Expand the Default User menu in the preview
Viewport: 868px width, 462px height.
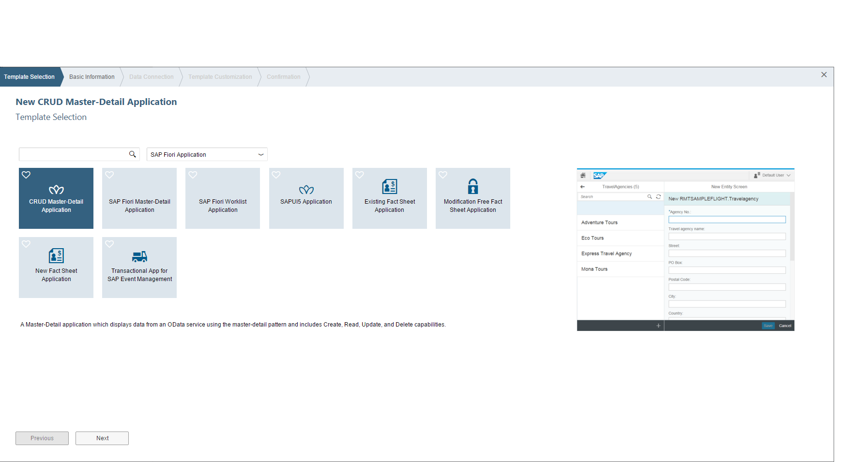[x=789, y=175]
